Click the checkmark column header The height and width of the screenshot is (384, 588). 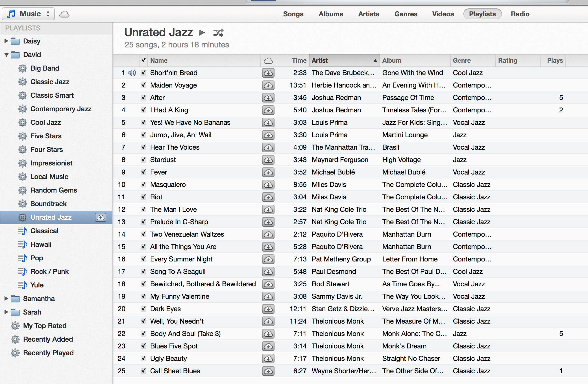point(143,60)
